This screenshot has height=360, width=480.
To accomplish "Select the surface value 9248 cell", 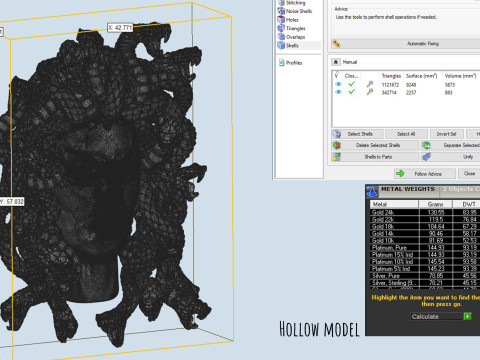I will click(411, 85).
